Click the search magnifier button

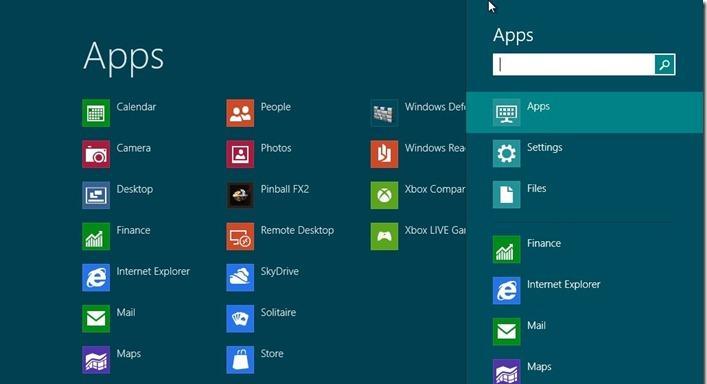(x=665, y=64)
